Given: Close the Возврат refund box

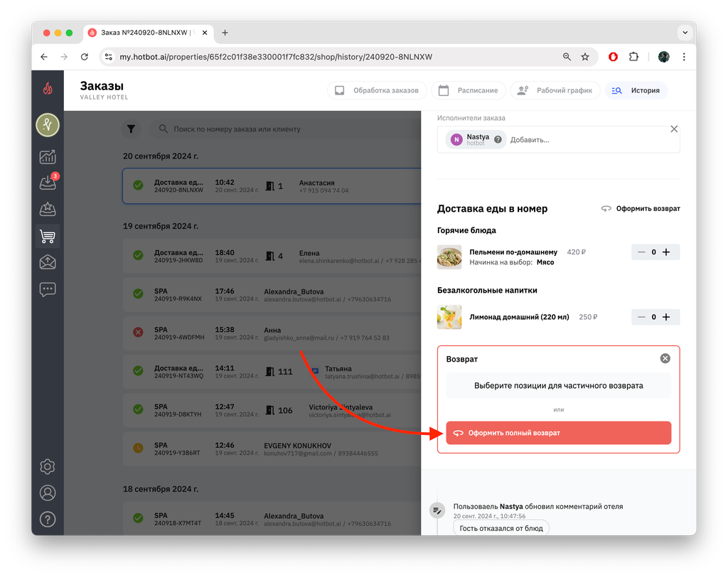Looking at the screenshot, I should pos(665,358).
